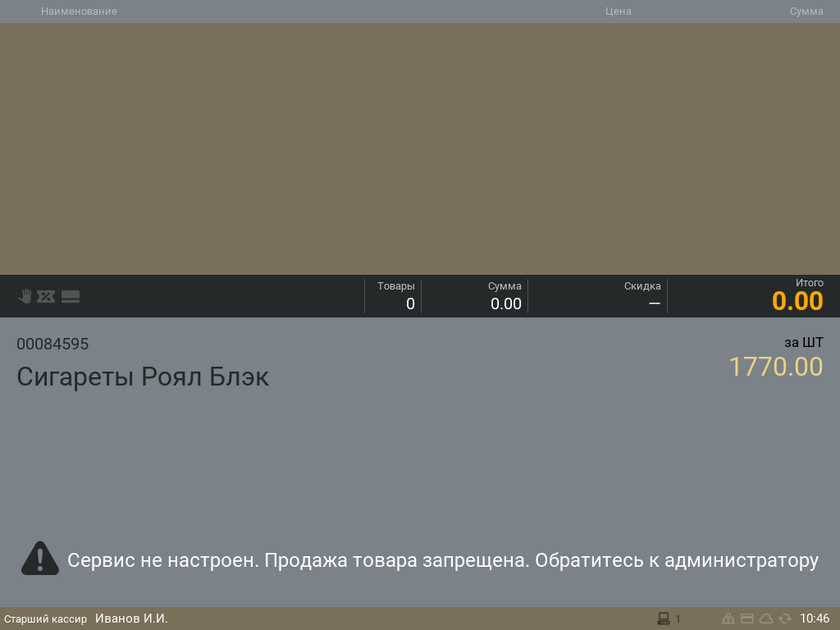
Task: Click the warning triangle icon
Action: [x=40, y=559]
